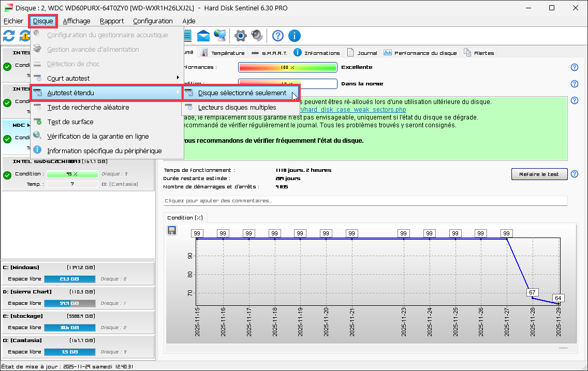Click help icon beside Performances row

point(574,67)
